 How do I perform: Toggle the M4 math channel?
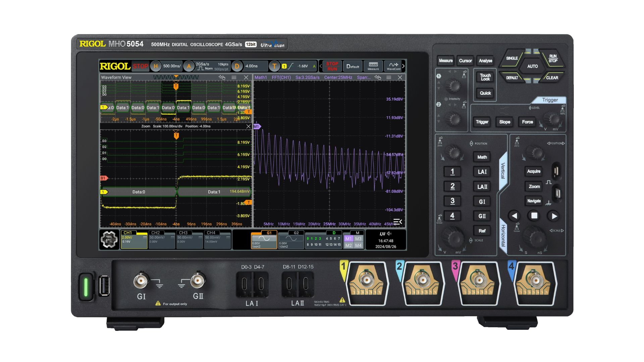pyautogui.click(x=358, y=245)
